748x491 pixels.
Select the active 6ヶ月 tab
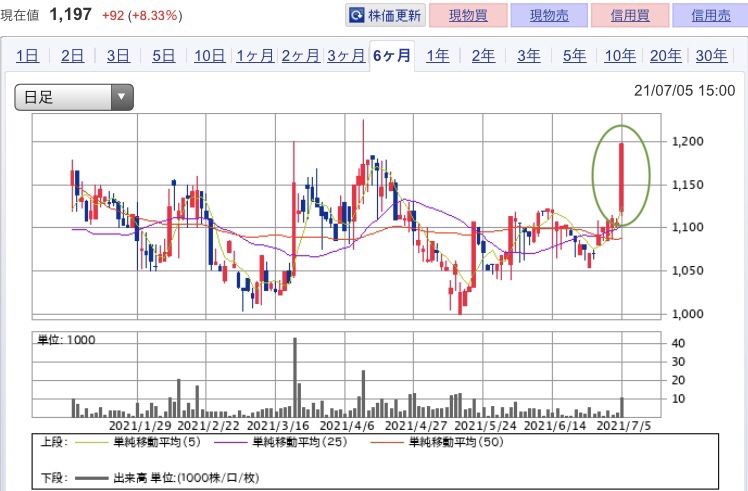[x=392, y=56]
